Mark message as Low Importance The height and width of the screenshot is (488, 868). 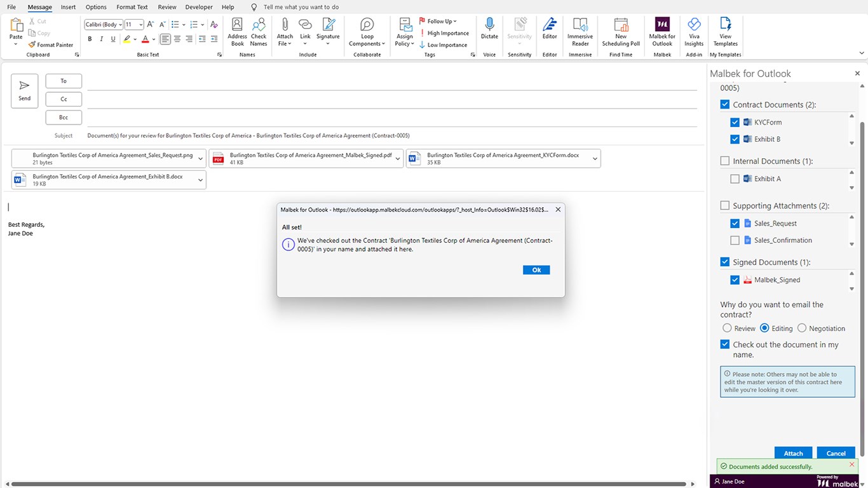(444, 45)
